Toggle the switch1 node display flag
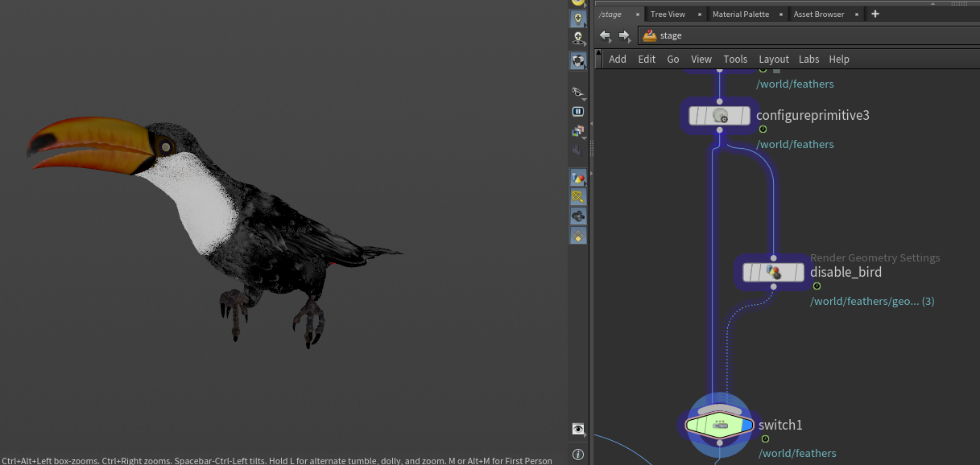Screen dimensions: 980x465 point(746,425)
